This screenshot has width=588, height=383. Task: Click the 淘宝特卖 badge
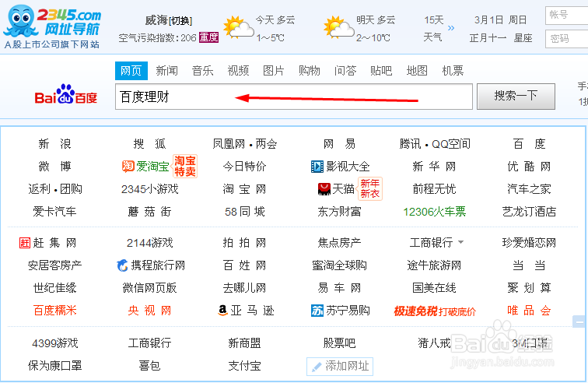tap(185, 166)
